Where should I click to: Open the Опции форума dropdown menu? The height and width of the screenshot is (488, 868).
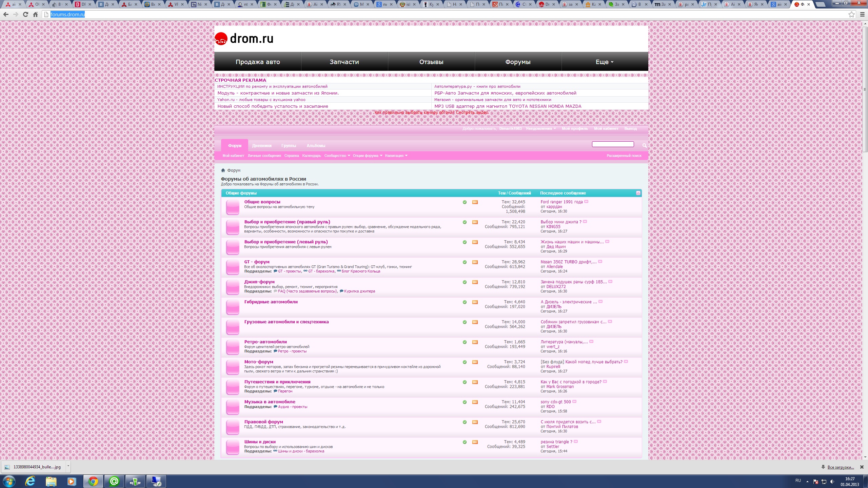pyautogui.click(x=367, y=156)
